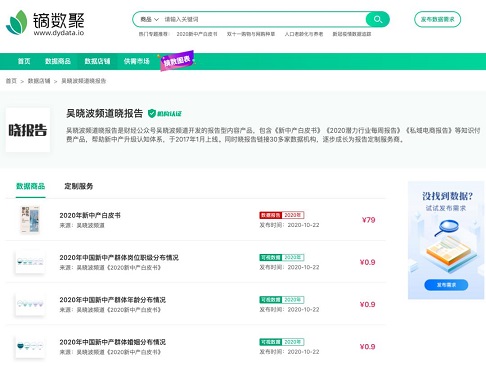486x367 pixels.
Task: Click 可视数据 tag on 年龄分布 row
Action: pos(270,300)
